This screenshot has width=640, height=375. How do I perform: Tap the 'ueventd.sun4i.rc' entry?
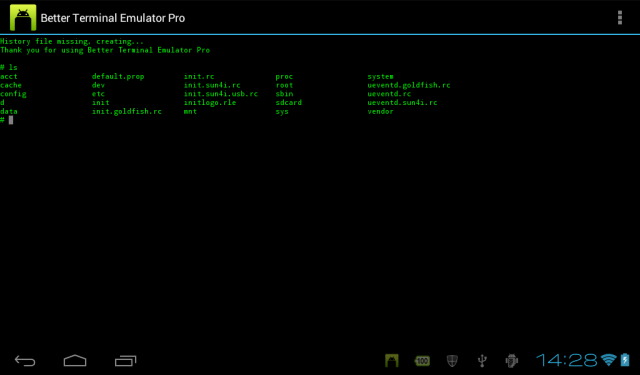(x=402, y=103)
